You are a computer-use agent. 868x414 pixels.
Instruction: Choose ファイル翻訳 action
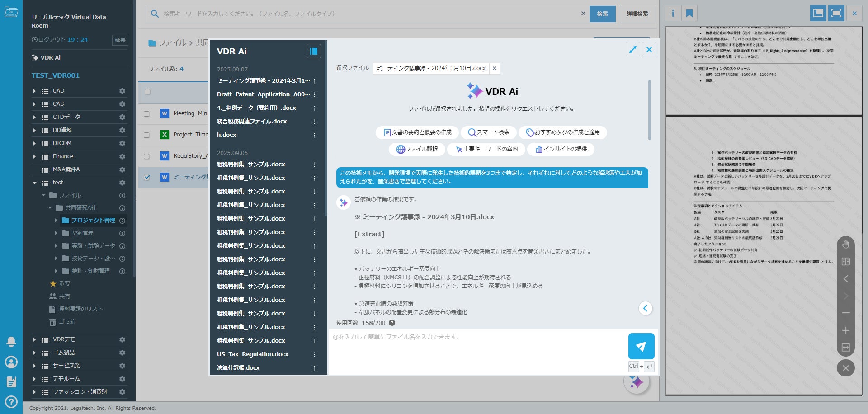(x=417, y=149)
